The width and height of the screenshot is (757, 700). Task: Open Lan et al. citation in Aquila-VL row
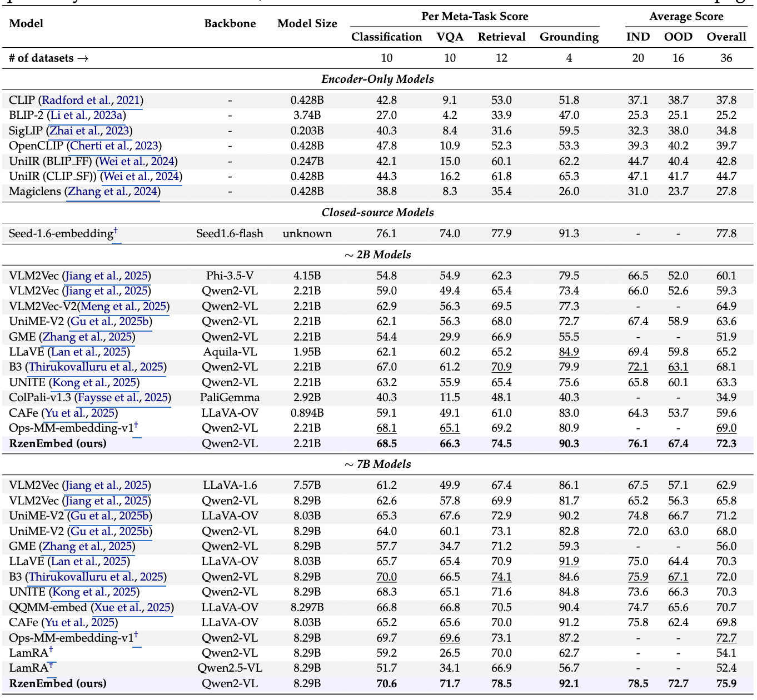[x=89, y=352]
